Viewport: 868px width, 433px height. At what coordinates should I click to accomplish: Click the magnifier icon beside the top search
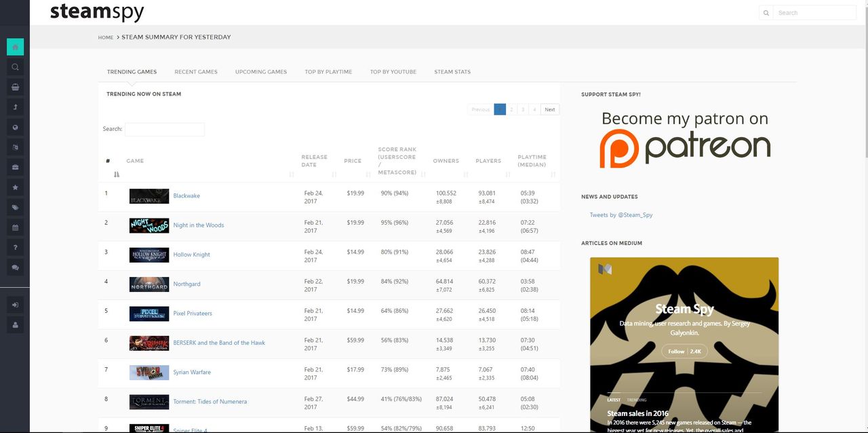[766, 13]
